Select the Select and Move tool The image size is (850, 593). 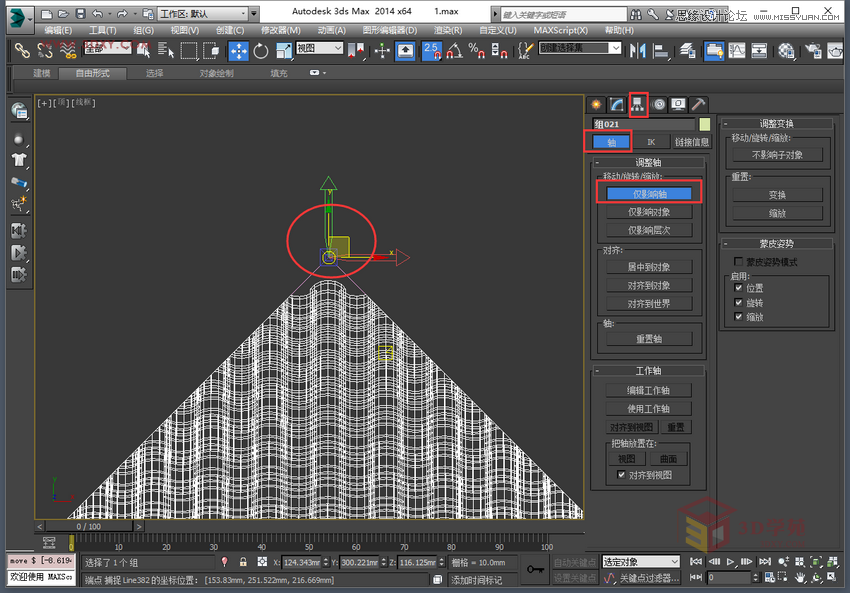(x=240, y=51)
